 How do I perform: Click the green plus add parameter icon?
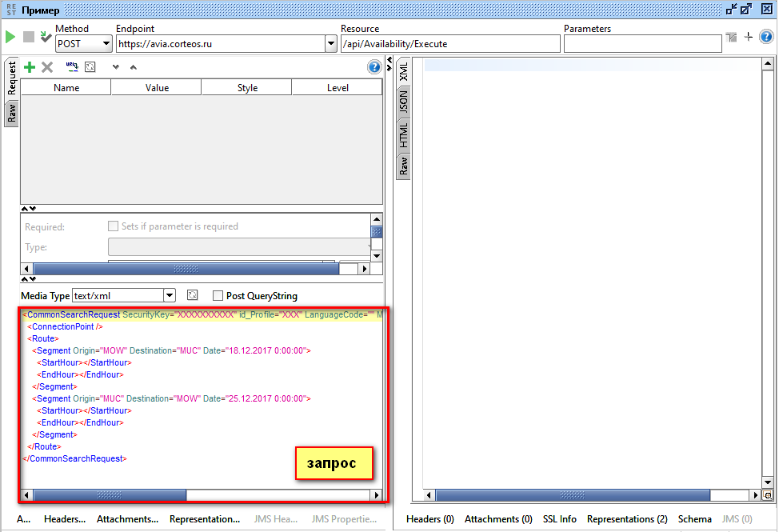click(x=30, y=67)
